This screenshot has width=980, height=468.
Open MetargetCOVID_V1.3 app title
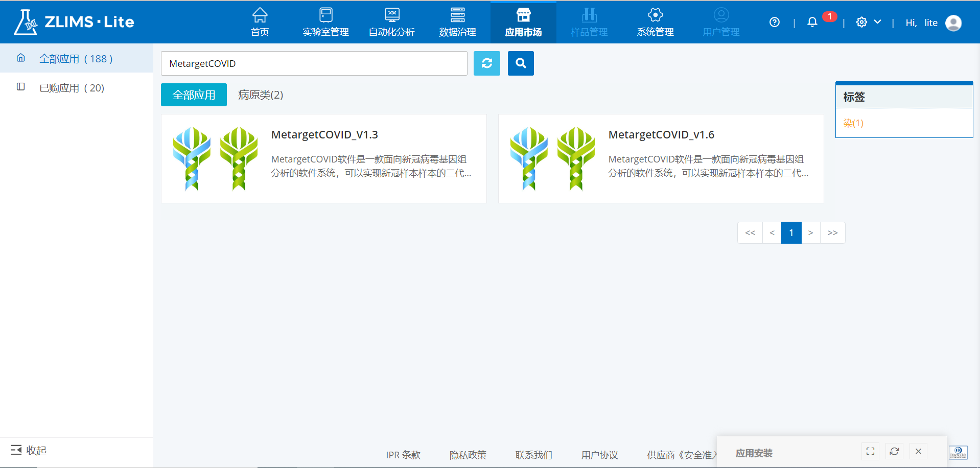[324, 135]
